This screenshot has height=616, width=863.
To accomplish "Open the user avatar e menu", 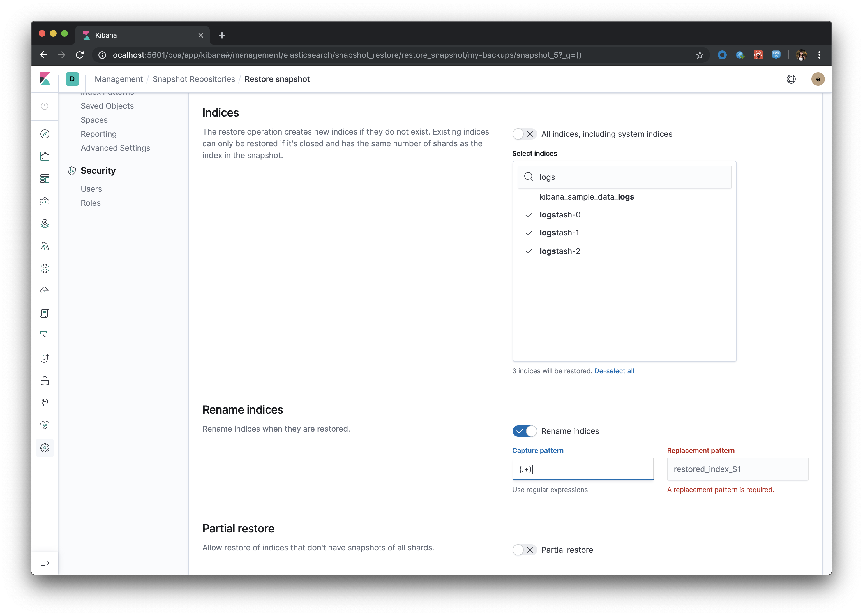I will tap(818, 79).
